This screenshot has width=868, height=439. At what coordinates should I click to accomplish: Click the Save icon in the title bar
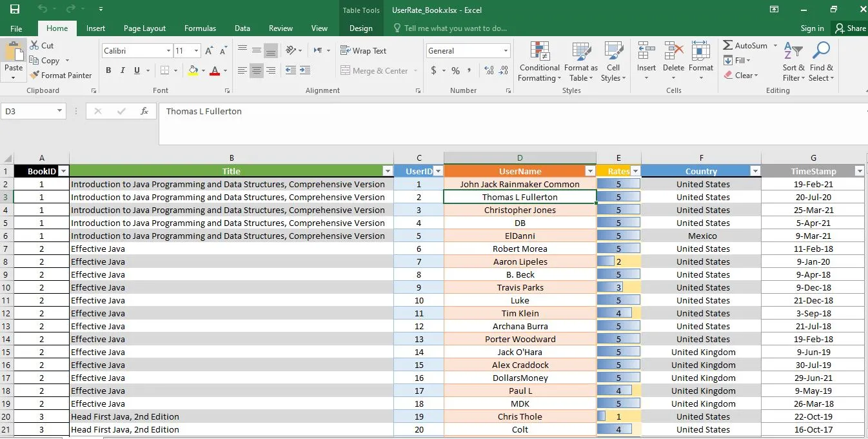click(15, 9)
